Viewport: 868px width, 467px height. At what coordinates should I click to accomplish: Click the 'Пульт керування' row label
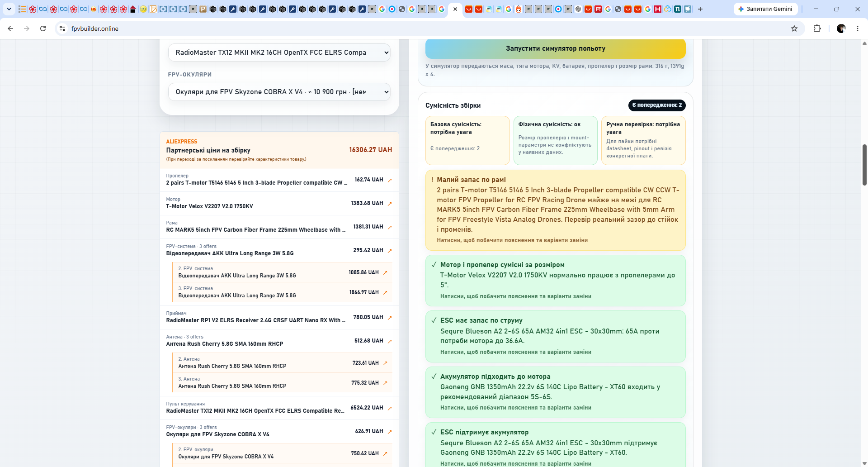click(x=185, y=404)
